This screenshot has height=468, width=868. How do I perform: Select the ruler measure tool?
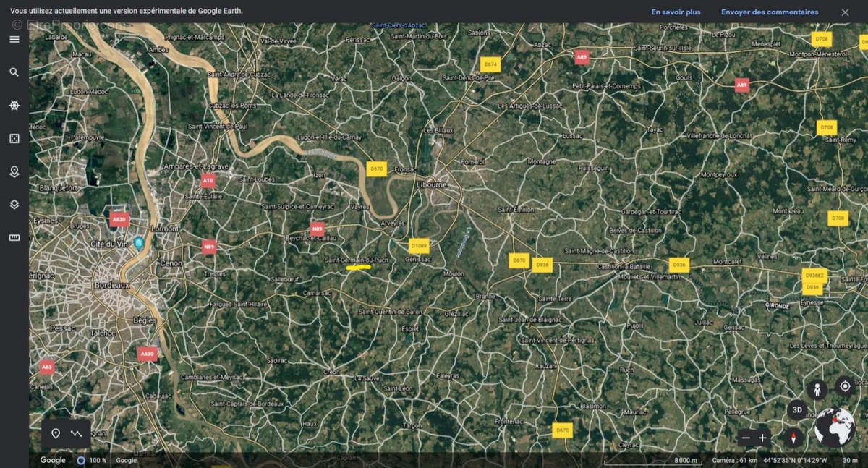[x=14, y=237]
